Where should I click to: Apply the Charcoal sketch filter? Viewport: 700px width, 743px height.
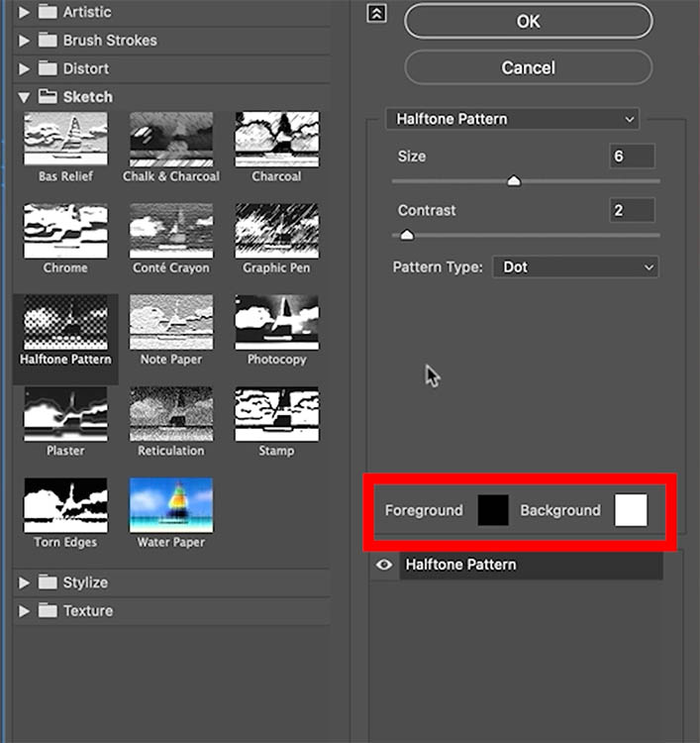[276, 140]
